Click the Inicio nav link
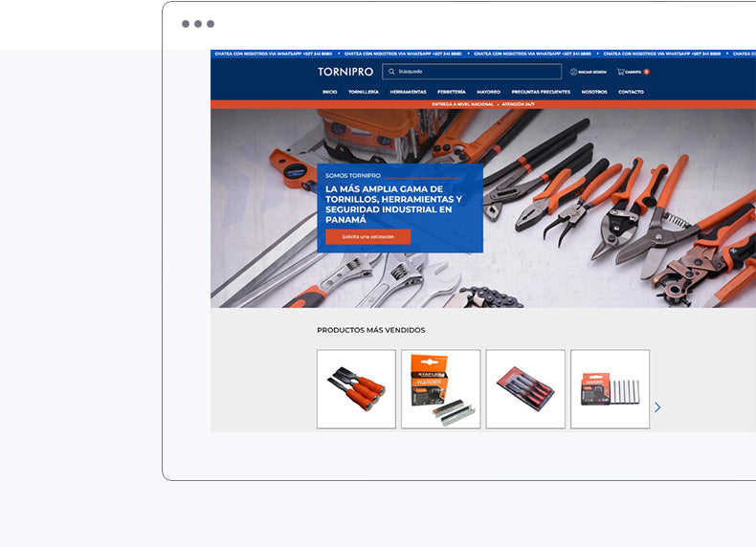The width and height of the screenshot is (756, 547). pos(330,92)
